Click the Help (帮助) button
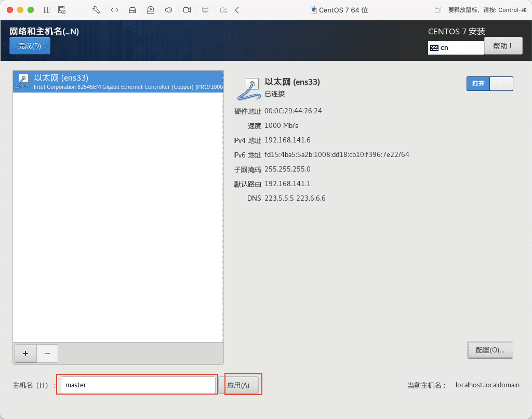Viewport: 532px width, 419px height. click(x=503, y=46)
